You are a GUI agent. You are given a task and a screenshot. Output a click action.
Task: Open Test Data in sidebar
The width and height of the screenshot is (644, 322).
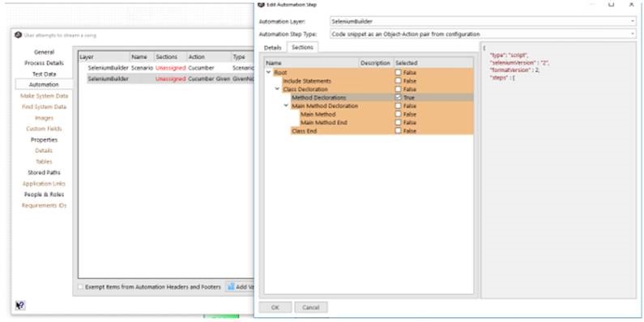(44, 74)
